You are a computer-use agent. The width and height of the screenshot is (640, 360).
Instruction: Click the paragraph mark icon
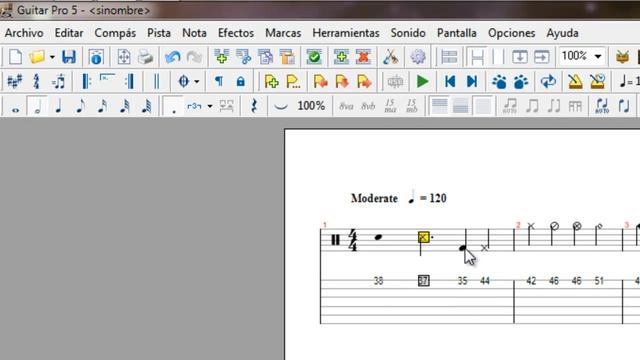point(219,81)
